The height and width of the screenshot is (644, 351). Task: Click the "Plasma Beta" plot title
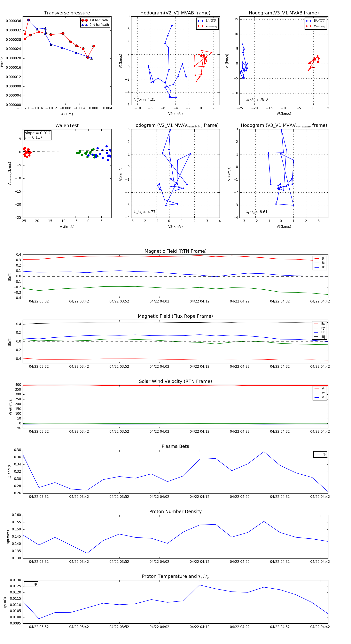pyautogui.click(x=175, y=446)
